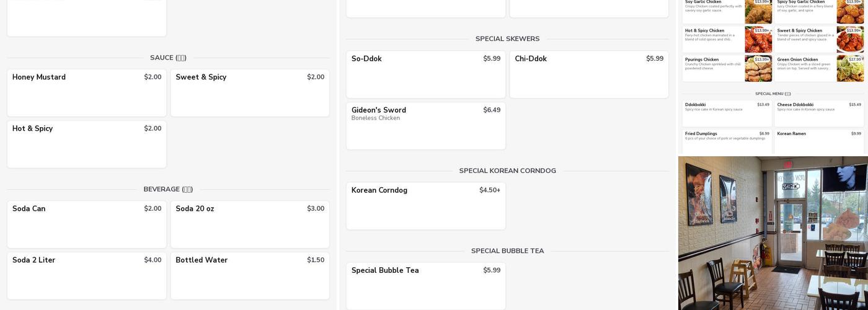Open Gideon's Sword boneless chicken item
The width and height of the screenshot is (868, 310).
(x=425, y=126)
